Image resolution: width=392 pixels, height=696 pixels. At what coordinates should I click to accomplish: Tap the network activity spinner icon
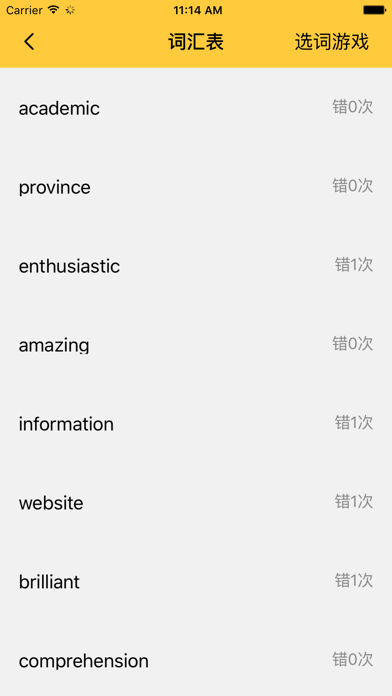tap(70, 10)
